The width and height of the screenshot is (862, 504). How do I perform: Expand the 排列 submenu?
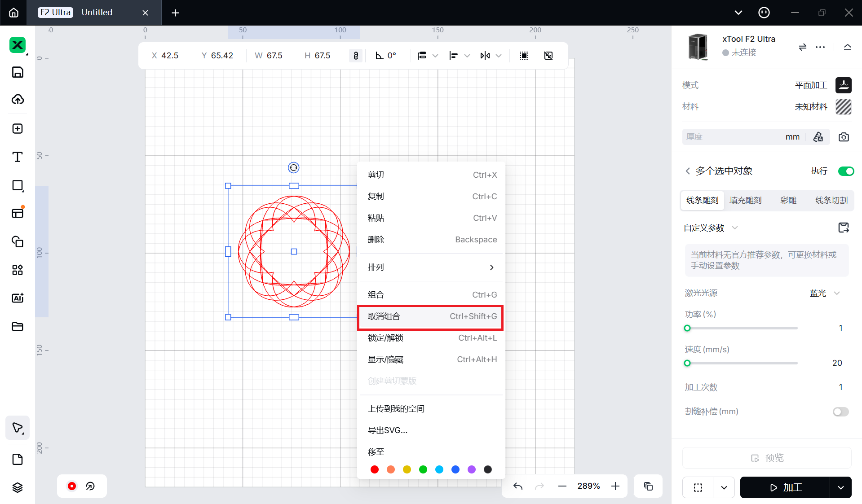point(430,267)
